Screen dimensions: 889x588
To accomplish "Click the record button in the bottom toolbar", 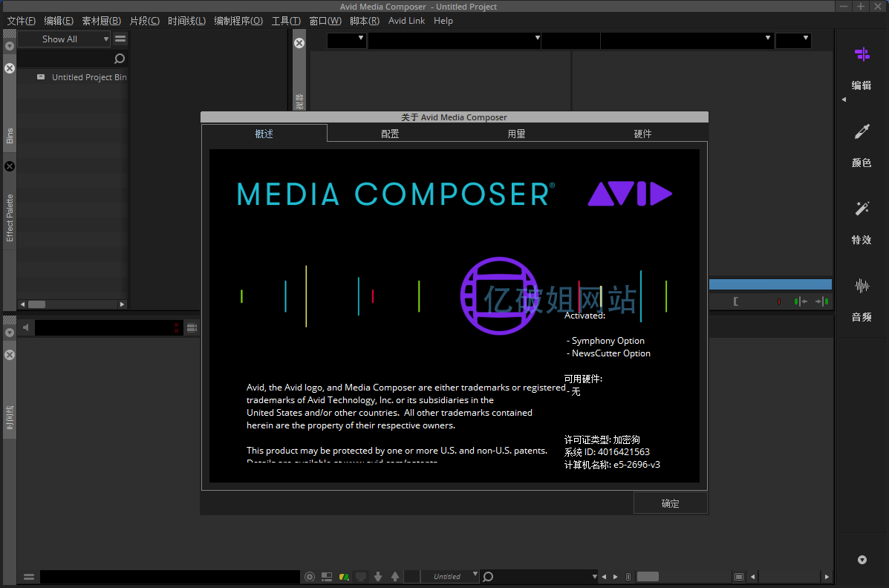I will click(x=309, y=576).
